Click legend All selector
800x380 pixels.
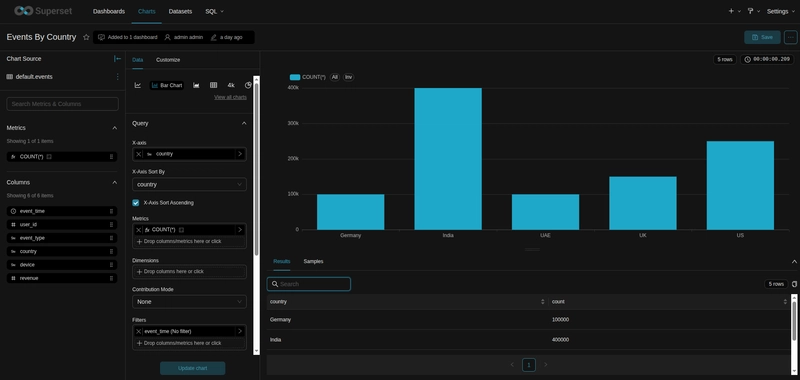pos(335,77)
